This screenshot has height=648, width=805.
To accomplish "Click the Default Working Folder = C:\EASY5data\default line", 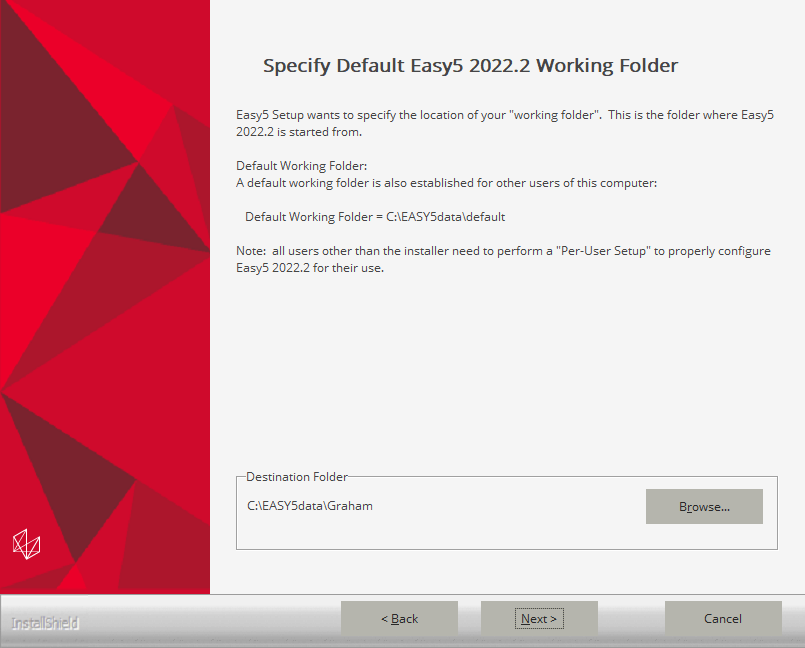I will pyautogui.click(x=375, y=217).
